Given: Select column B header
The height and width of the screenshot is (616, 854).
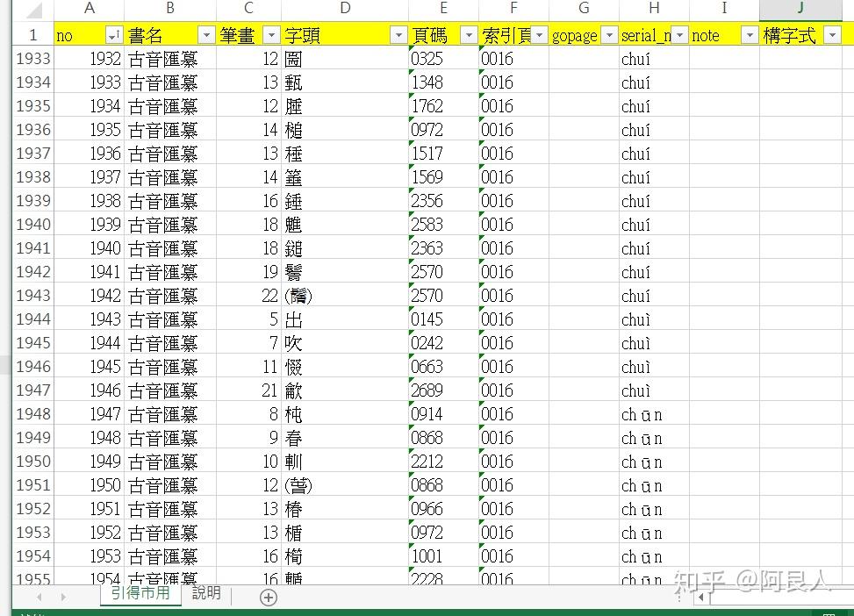Looking at the screenshot, I should 170,9.
